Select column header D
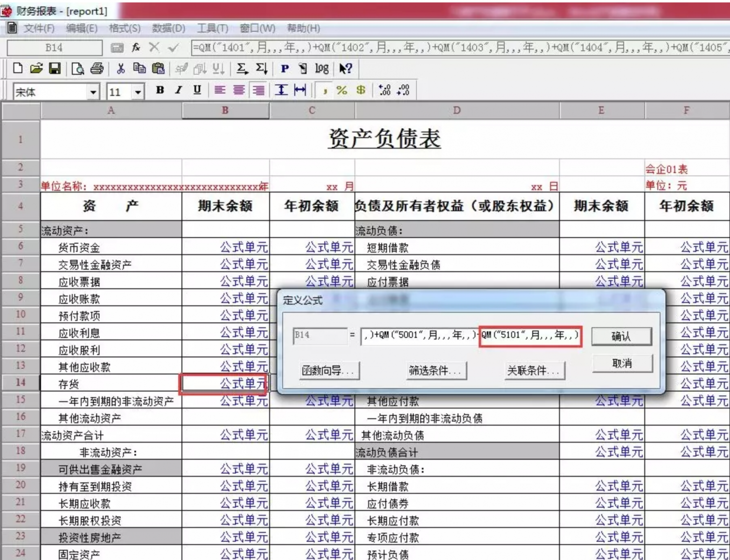 (457, 110)
